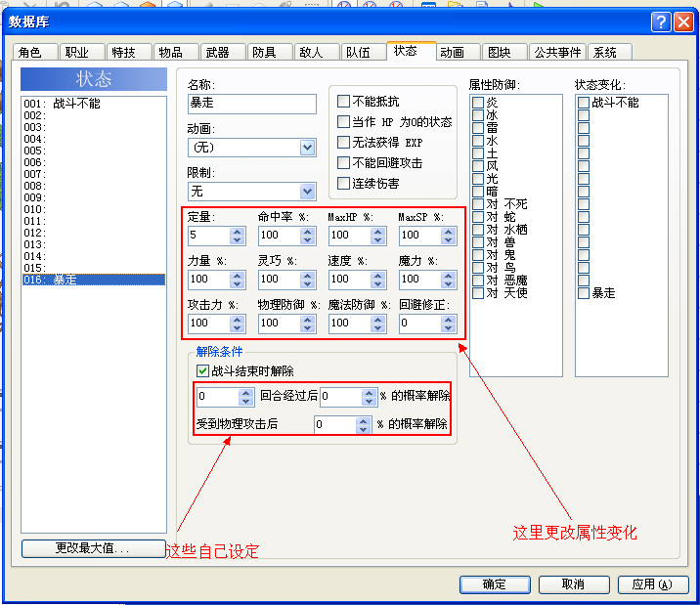The height and width of the screenshot is (605, 700).
Task: Click the 物理防御 % spinner arrows
Action: [308, 324]
